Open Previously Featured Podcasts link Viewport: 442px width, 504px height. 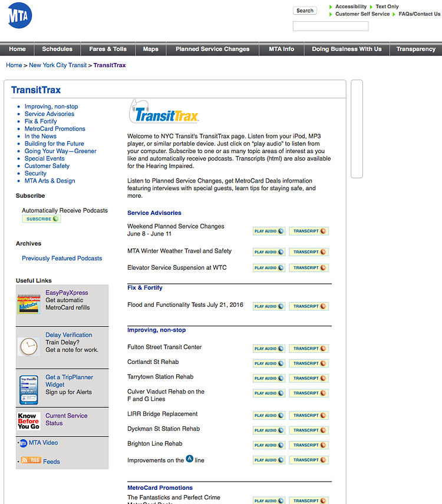62,258
